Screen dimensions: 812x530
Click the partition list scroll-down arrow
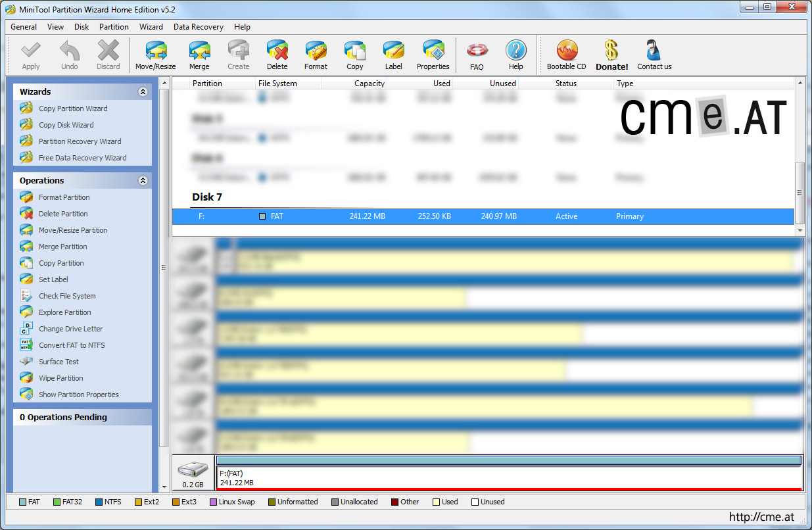(x=800, y=230)
